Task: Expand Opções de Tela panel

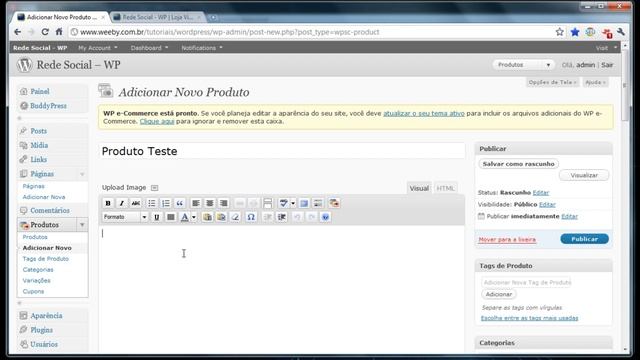Action: [x=552, y=82]
